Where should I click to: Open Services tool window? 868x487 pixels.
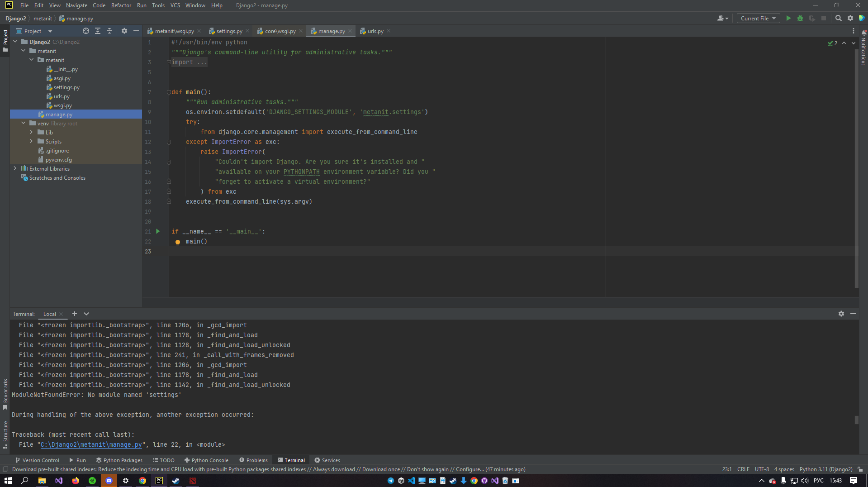click(x=327, y=460)
